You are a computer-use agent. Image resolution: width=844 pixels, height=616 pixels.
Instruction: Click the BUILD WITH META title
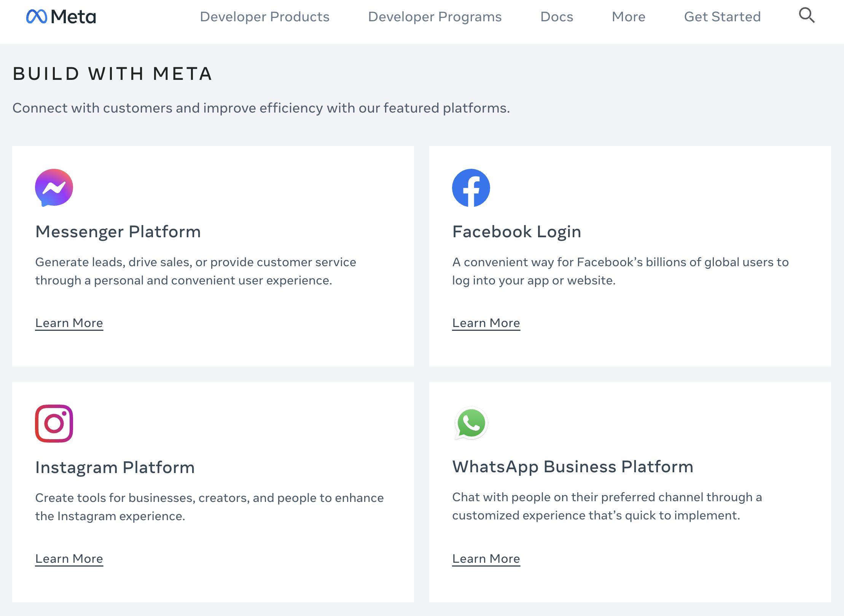[x=113, y=74]
